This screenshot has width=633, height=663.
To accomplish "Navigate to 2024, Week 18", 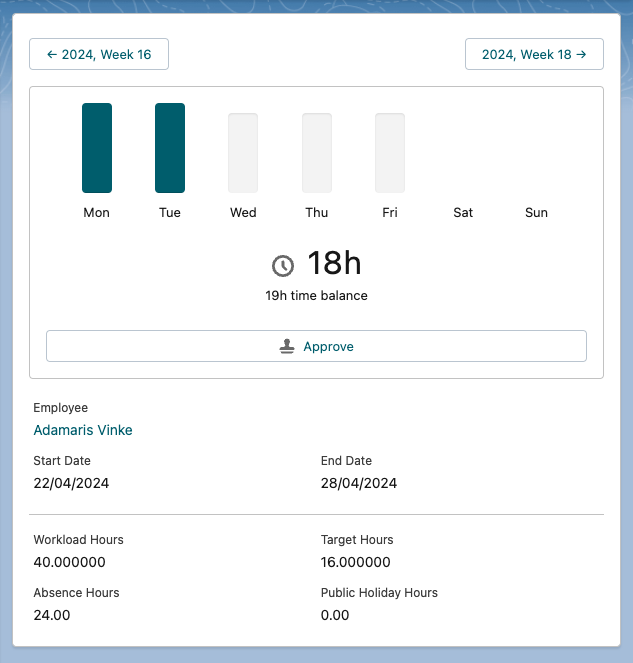I will [534, 54].
